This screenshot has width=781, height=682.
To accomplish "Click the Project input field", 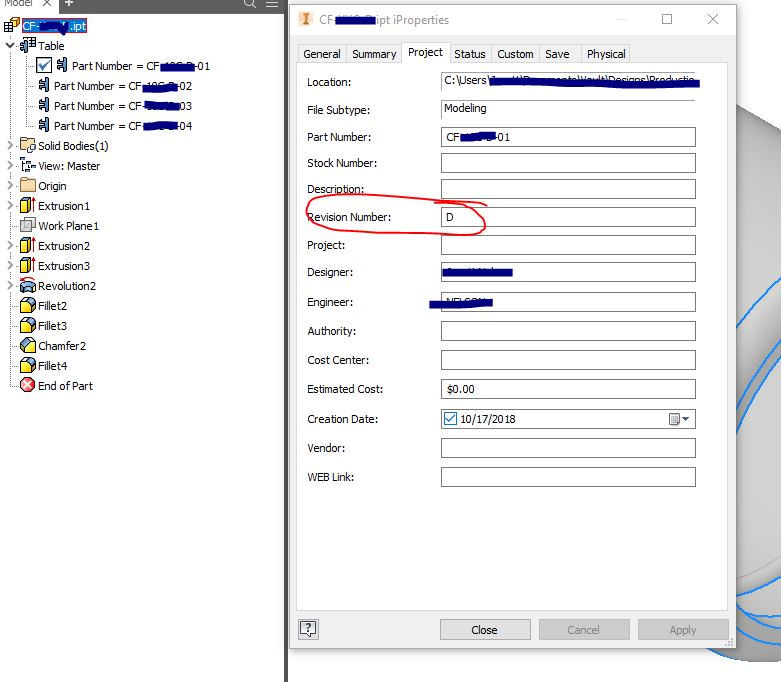I will (x=568, y=245).
